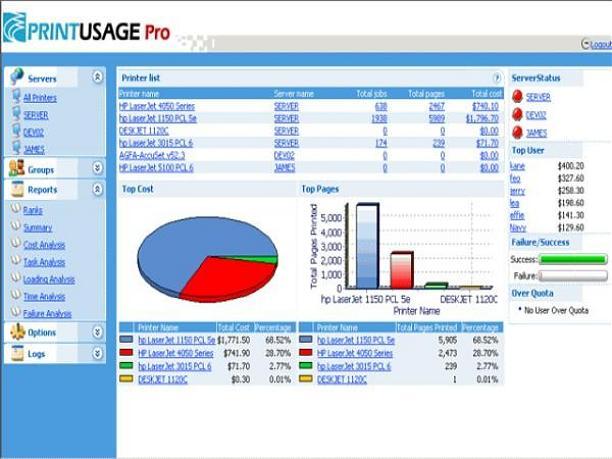Image resolution: width=612 pixels, height=459 pixels.
Task: Open HP LaserJet 4050 Series in printer list
Action: coord(157,106)
